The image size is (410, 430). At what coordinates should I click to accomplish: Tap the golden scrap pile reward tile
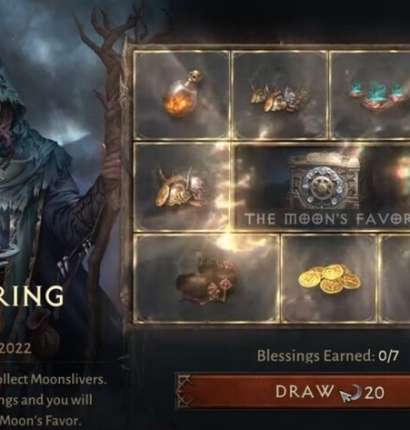coord(279,95)
